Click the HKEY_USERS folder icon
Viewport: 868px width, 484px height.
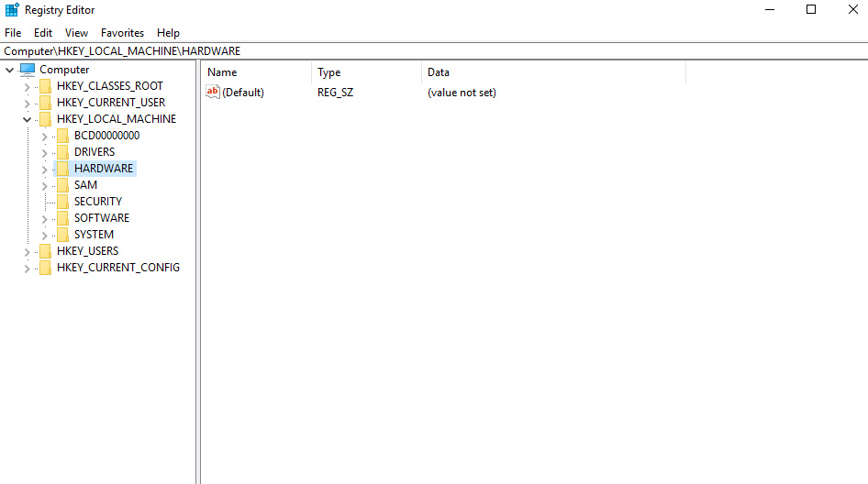tap(45, 252)
